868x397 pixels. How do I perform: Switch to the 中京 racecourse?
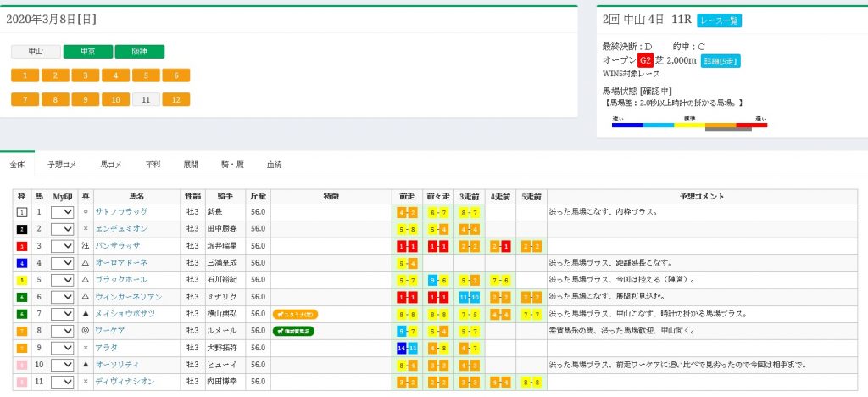87,51
